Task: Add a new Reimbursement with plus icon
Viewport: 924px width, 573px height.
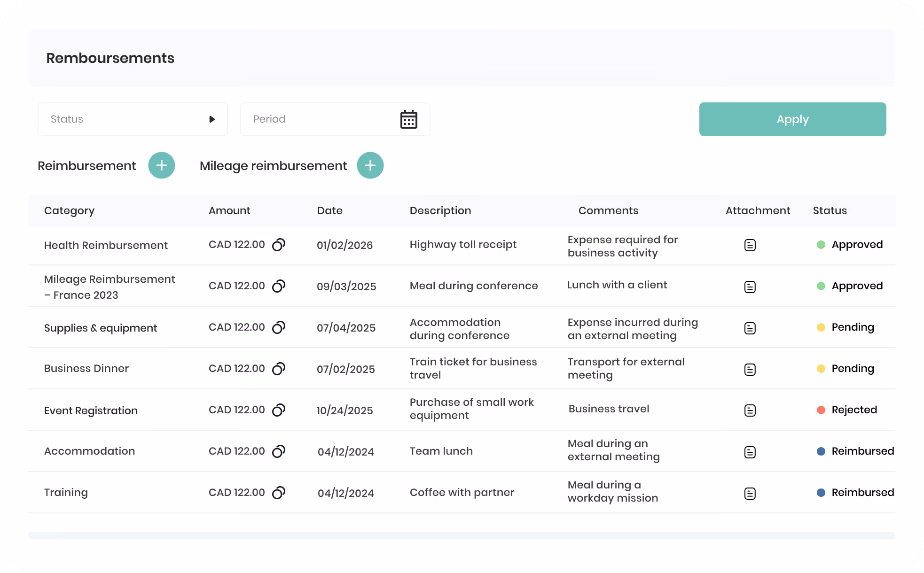Action: pos(162,165)
